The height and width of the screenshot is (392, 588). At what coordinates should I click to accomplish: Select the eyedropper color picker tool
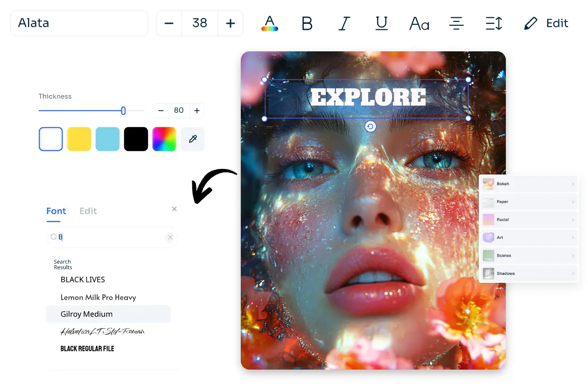tap(193, 139)
